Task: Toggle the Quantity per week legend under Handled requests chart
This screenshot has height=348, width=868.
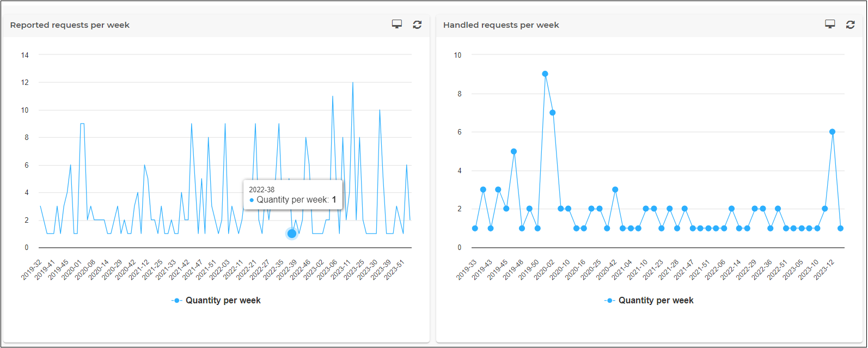Action: click(x=649, y=301)
